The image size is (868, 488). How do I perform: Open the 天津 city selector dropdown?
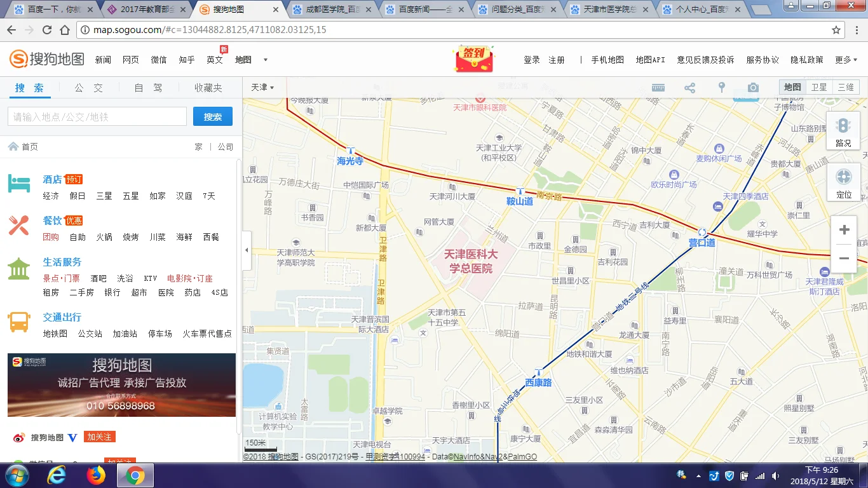(262, 87)
